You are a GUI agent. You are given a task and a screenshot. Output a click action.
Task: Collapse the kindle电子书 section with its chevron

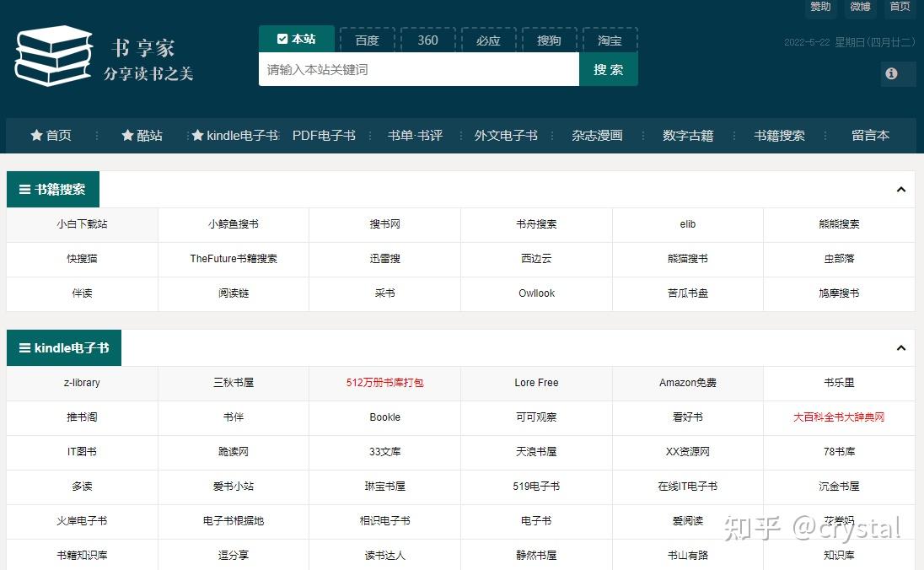[x=901, y=347]
